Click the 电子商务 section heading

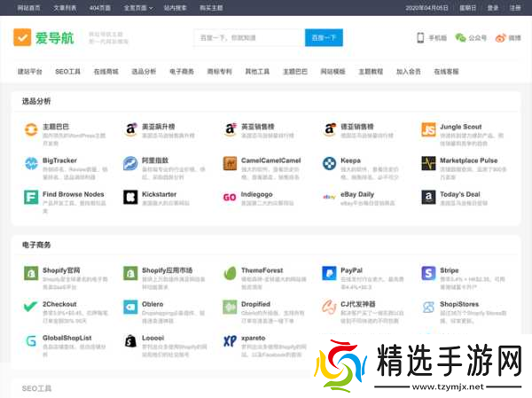pos(36,245)
